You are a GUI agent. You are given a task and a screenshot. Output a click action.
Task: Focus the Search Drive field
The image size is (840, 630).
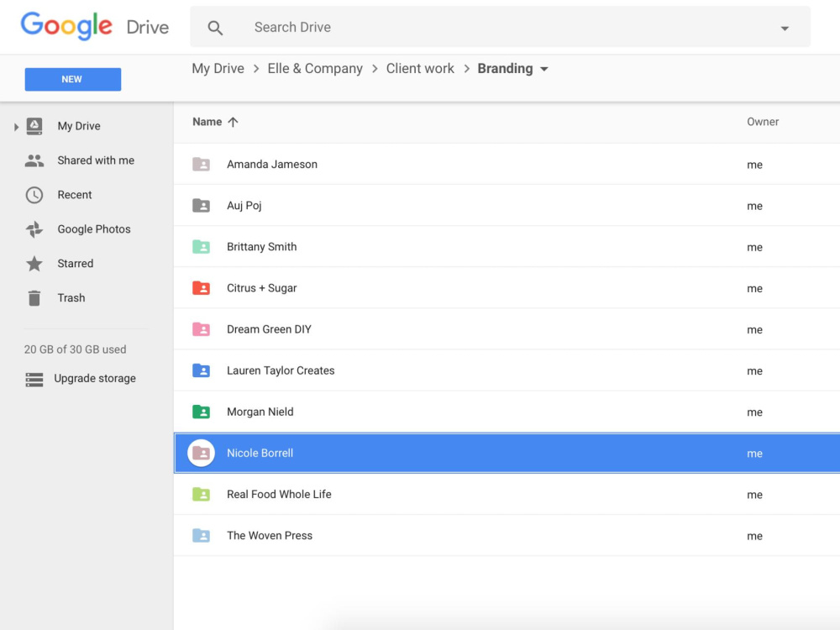501,27
